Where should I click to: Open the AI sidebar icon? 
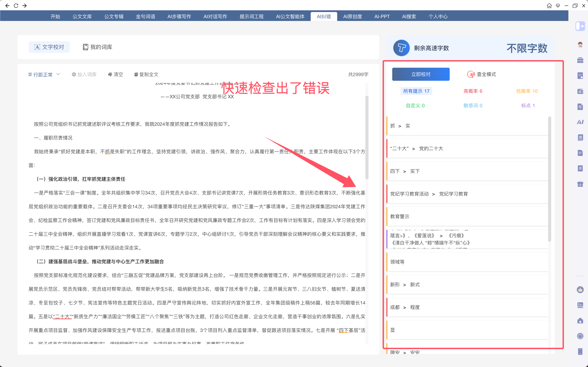(580, 122)
